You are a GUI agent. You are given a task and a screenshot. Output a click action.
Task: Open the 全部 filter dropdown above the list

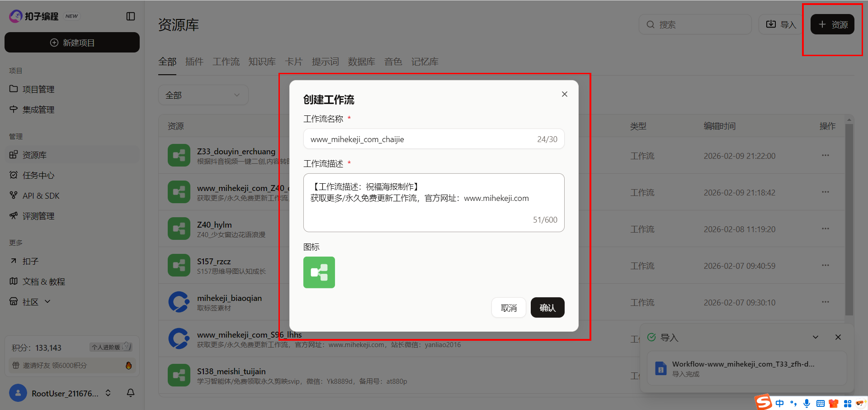(x=203, y=95)
